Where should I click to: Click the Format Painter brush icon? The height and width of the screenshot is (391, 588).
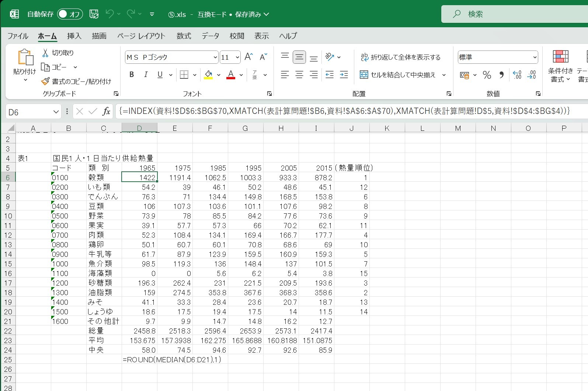pos(45,81)
